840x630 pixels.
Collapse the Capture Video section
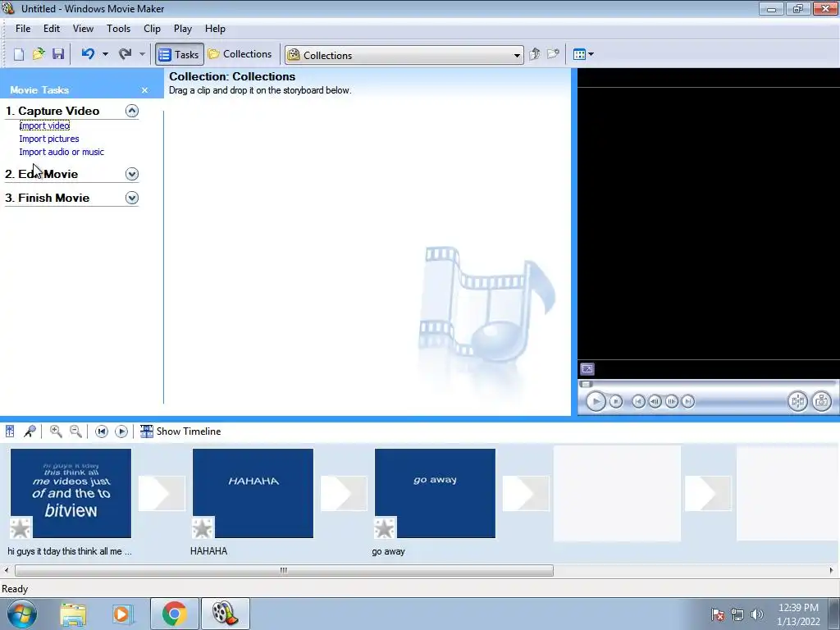[132, 111]
